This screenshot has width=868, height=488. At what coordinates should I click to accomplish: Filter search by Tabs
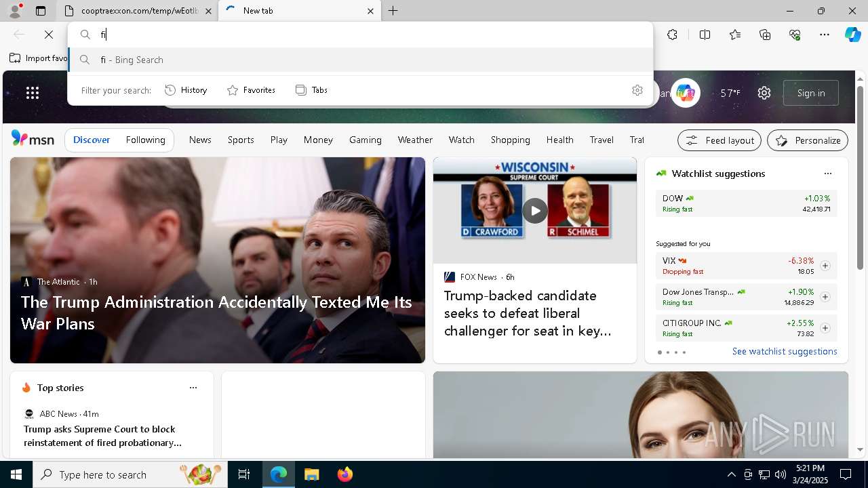(x=312, y=90)
